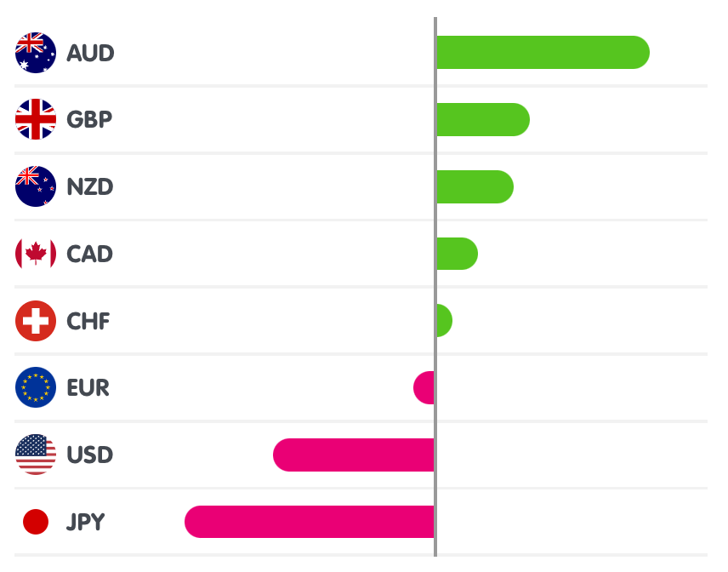Click the small green CHF bar
The width and height of the screenshot is (728, 572).
click(x=443, y=321)
